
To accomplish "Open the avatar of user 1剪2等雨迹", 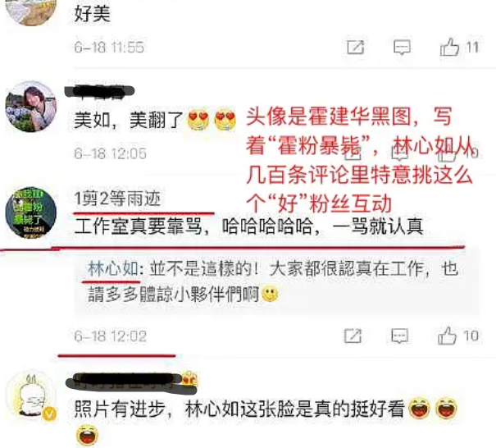I will pyautogui.click(x=30, y=213).
